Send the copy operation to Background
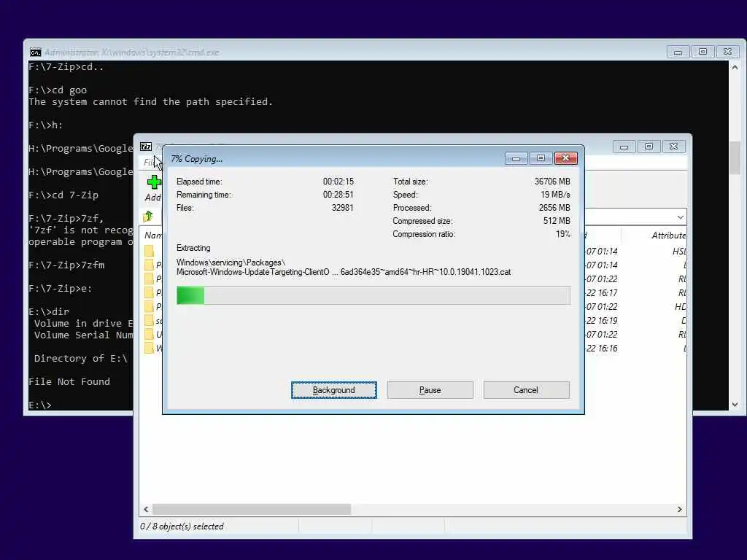This screenshot has height=560, width=747. [x=334, y=390]
